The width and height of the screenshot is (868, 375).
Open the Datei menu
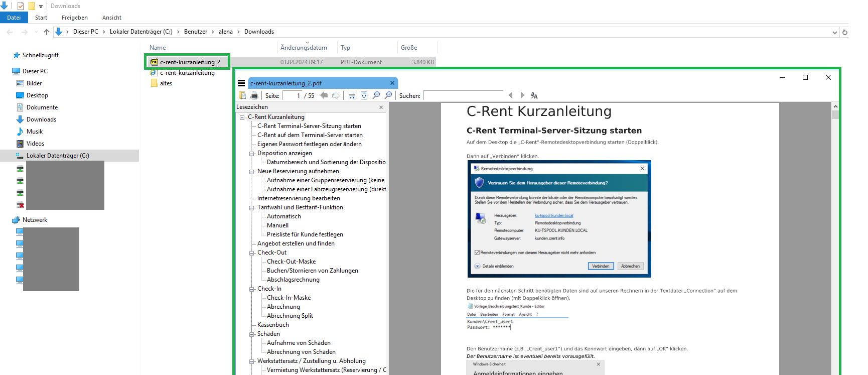pos(14,18)
